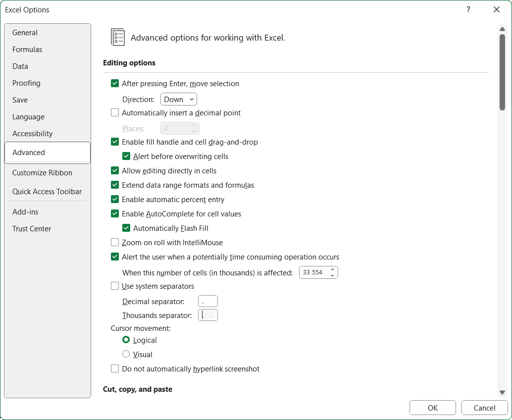Enable Zoom on roll with IntelliMouse

pos(115,243)
